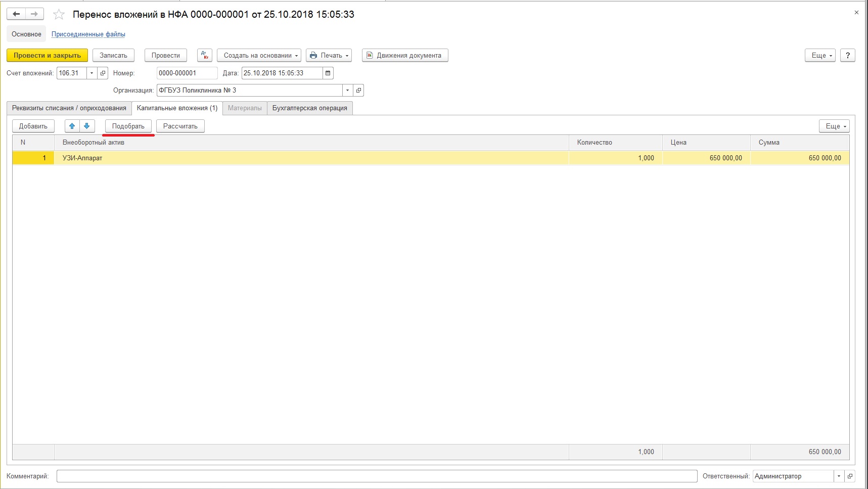Viewport: 868px width, 489px height.
Task: Open calendar picker for Дата field
Action: [x=328, y=73]
